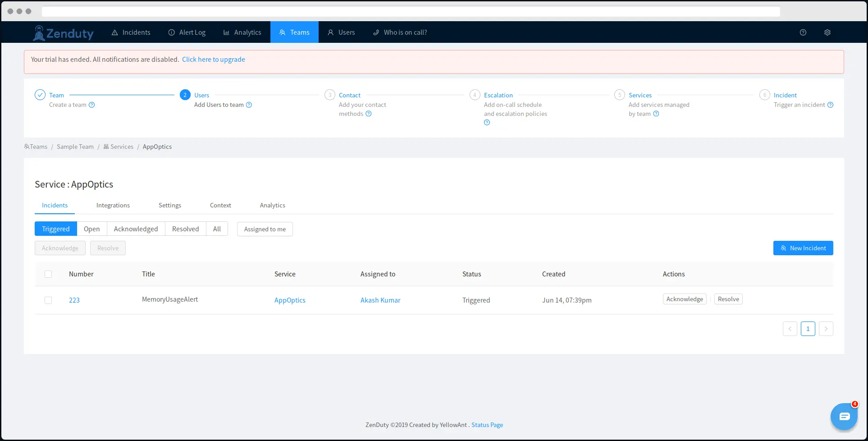The height and width of the screenshot is (441, 868).
Task: Click help icon next to Trigger an incident
Action: point(831,105)
